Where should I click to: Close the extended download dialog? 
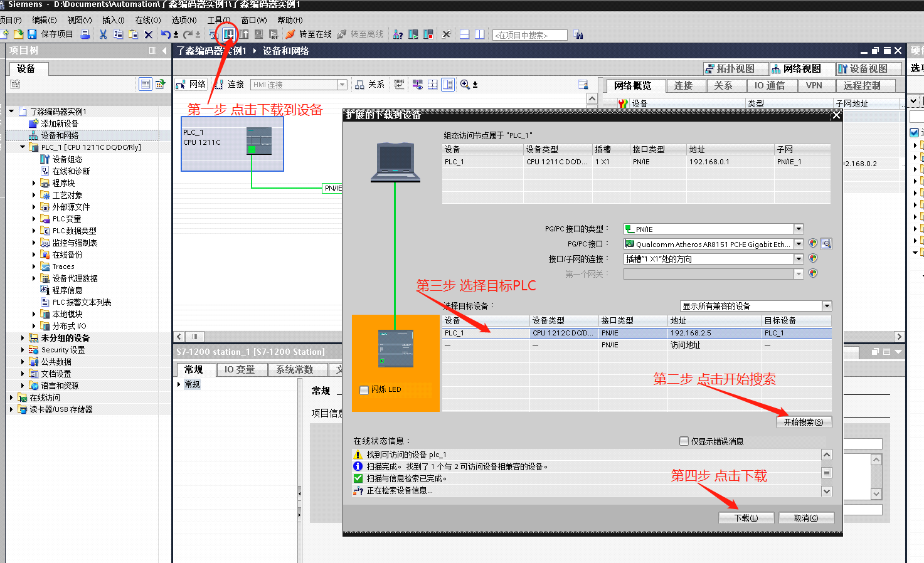point(836,115)
